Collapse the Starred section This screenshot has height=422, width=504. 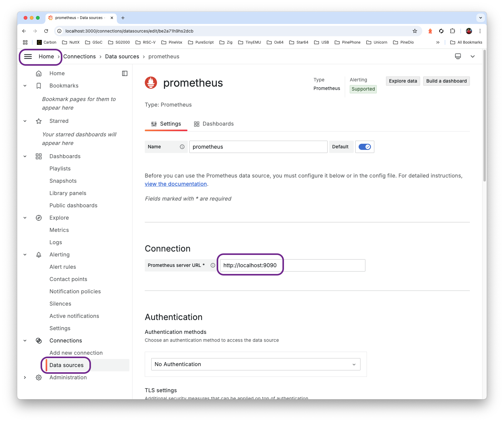pos(25,121)
